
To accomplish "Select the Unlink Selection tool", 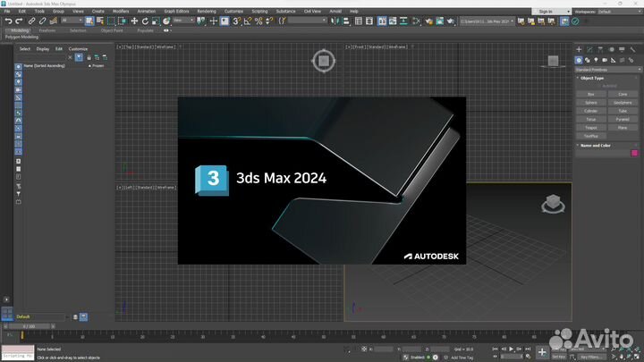I will (x=42, y=21).
